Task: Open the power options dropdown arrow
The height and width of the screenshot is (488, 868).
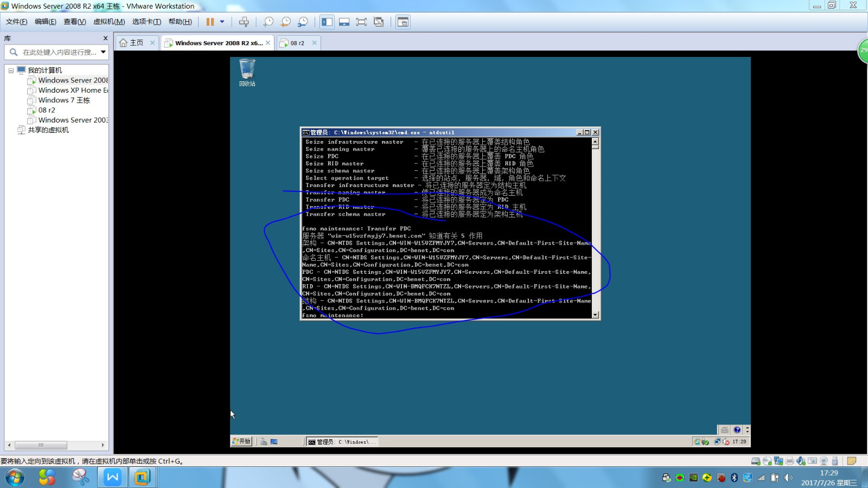Action: click(x=222, y=22)
